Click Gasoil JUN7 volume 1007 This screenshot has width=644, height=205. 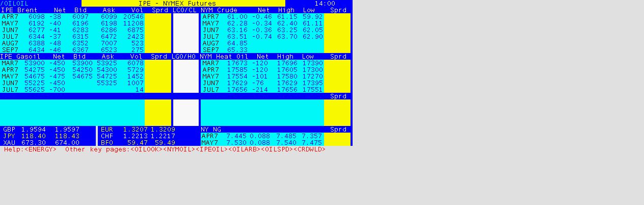point(135,83)
